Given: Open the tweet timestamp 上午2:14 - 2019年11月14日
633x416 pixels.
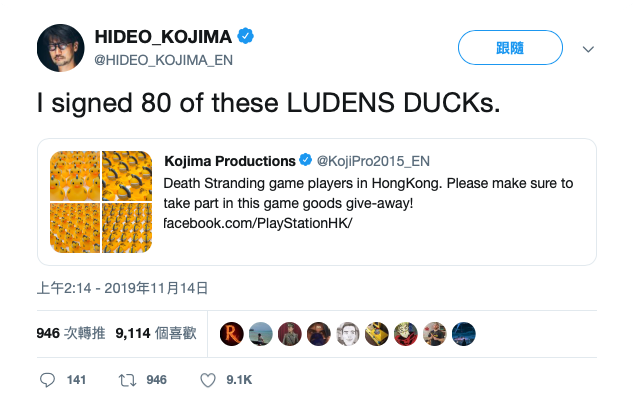Looking at the screenshot, I should coord(122,288).
